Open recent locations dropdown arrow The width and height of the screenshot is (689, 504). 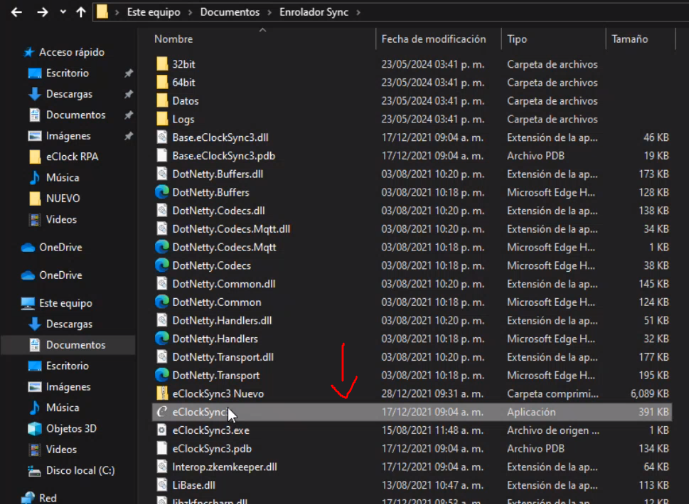click(63, 12)
